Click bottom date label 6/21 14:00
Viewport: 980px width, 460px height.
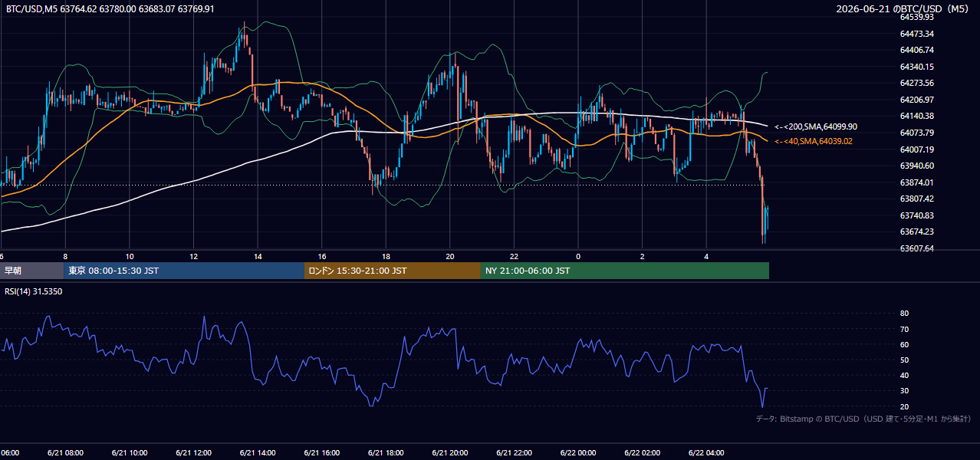coord(259,453)
